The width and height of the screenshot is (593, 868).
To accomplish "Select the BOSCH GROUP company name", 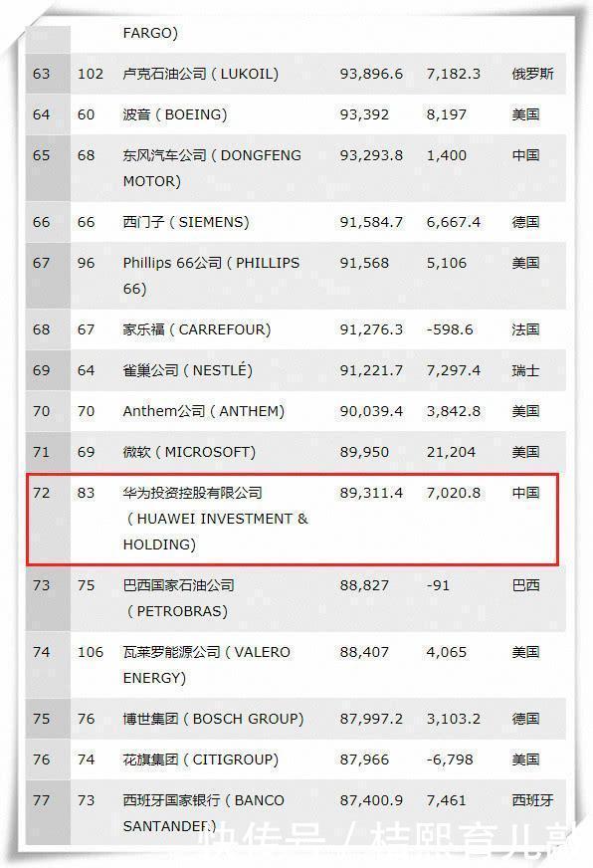I will 213,719.
